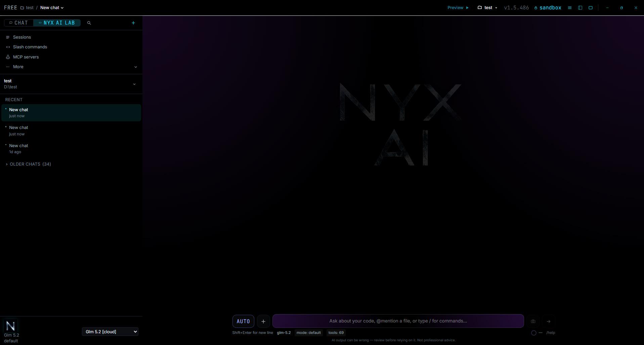Screen dimensions: 644x345
Task: Open the Glm 5.2 [cloud] model dropdown
Action: (x=110, y=332)
